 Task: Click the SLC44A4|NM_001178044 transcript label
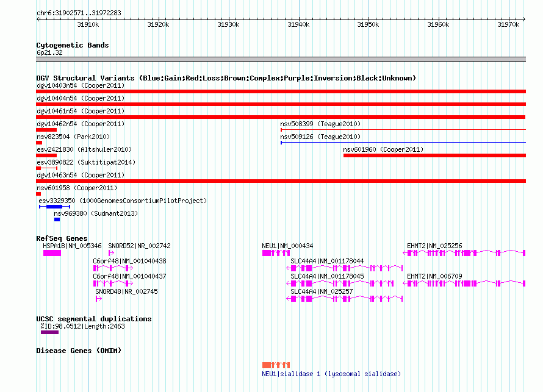click(327, 261)
